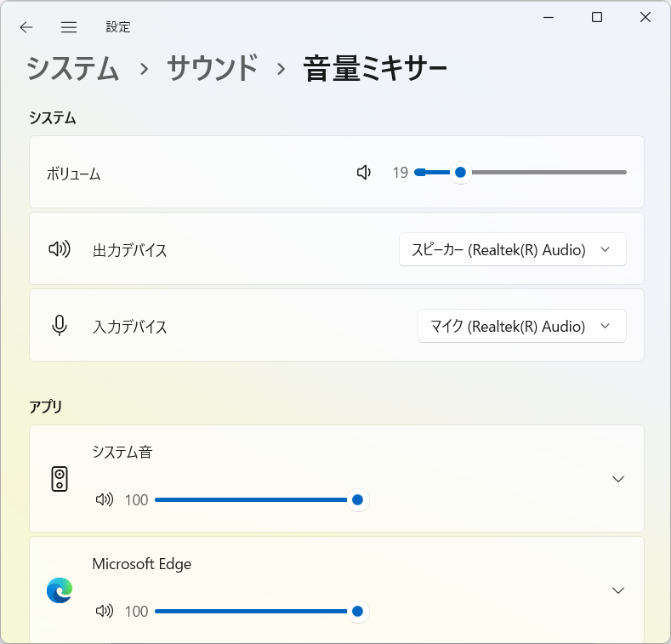Expand the システム音 app settings chevron

(618, 479)
